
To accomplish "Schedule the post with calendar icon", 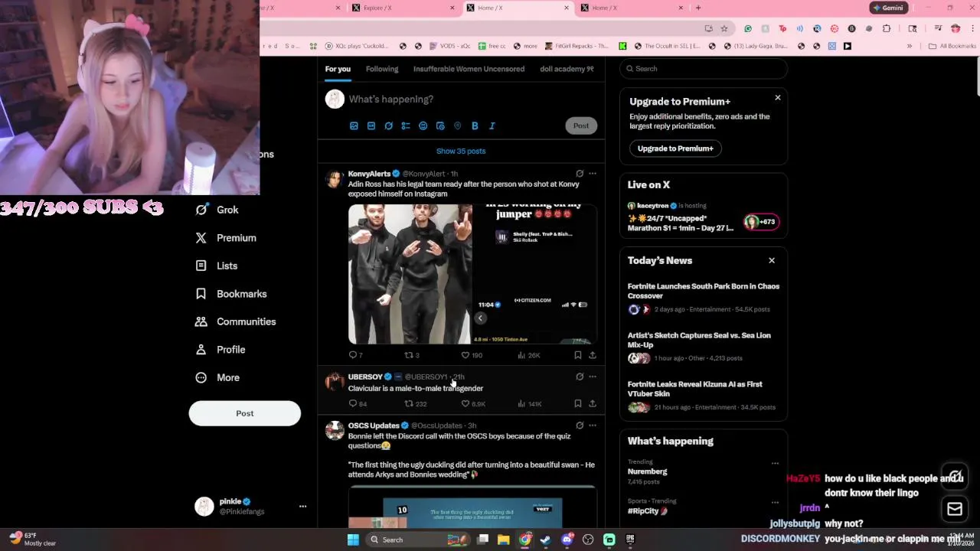I will (440, 126).
